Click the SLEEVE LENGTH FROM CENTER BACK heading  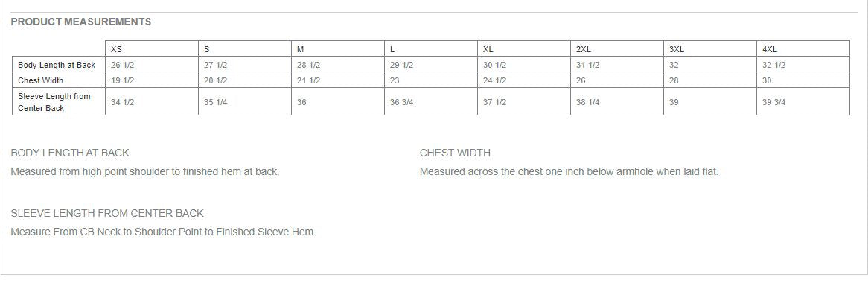(107, 213)
